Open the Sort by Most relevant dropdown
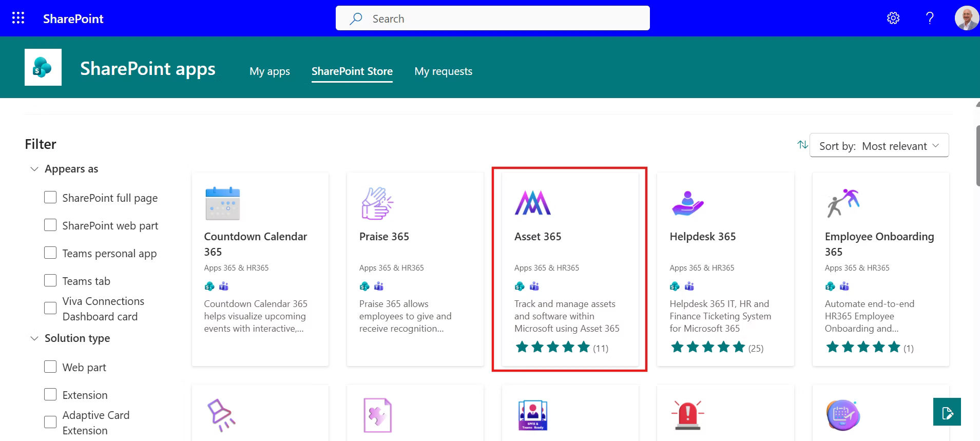980x441 pixels. tap(879, 146)
